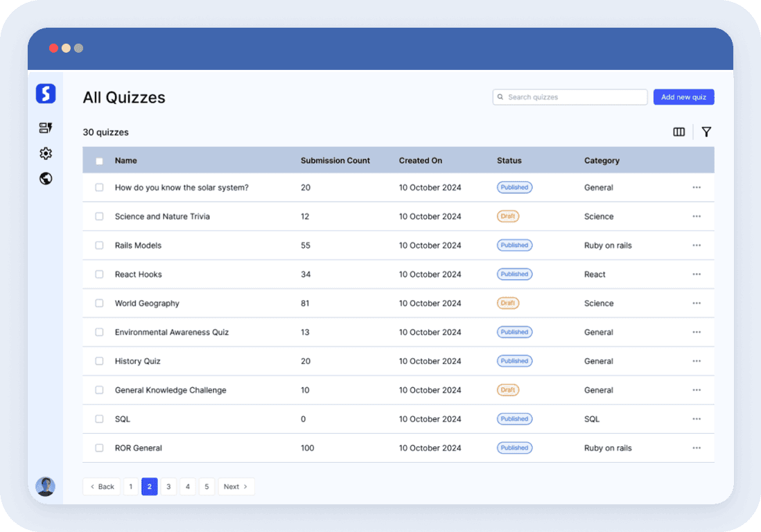
Task: Click the globe icon in sidebar
Action: click(x=46, y=179)
